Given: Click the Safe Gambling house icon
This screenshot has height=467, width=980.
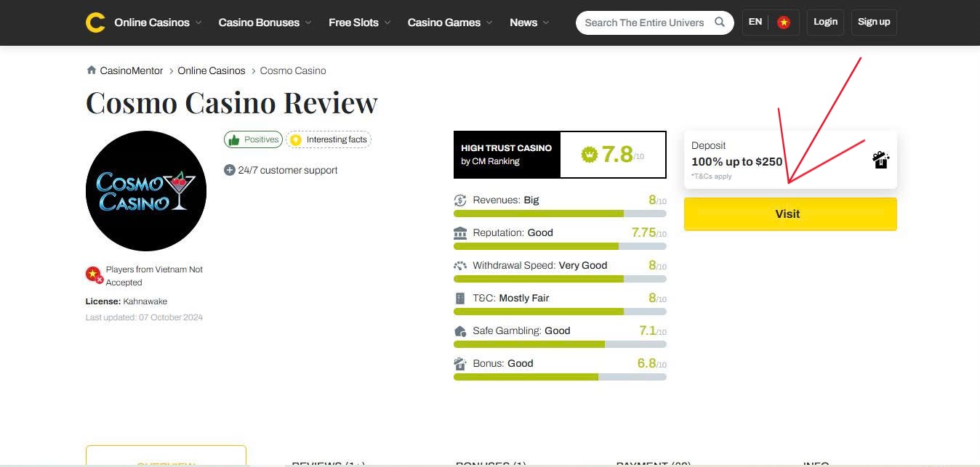Looking at the screenshot, I should (x=460, y=331).
